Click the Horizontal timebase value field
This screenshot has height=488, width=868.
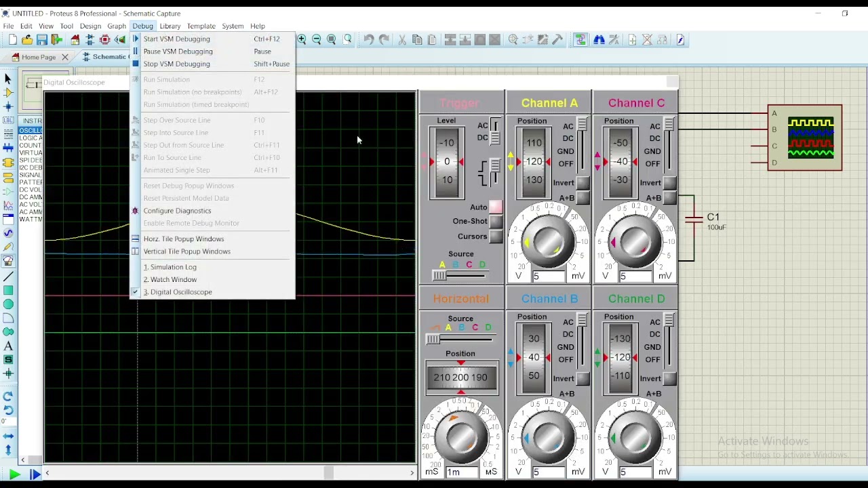click(x=462, y=472)
